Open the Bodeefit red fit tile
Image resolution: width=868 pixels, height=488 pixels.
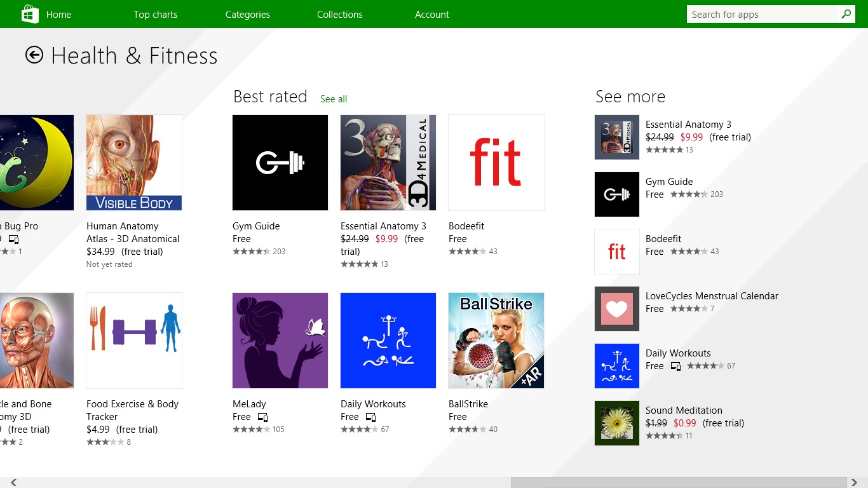pyautogui.click(x=496, y=163)
